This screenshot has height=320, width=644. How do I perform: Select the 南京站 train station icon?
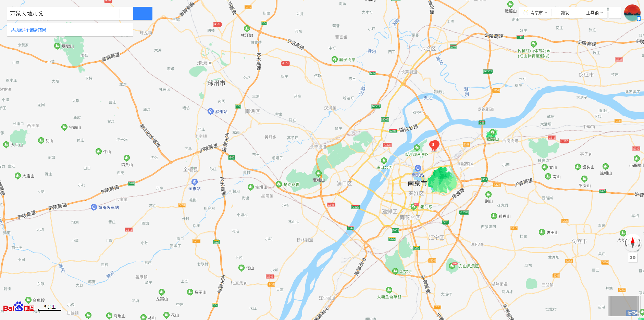418,168
